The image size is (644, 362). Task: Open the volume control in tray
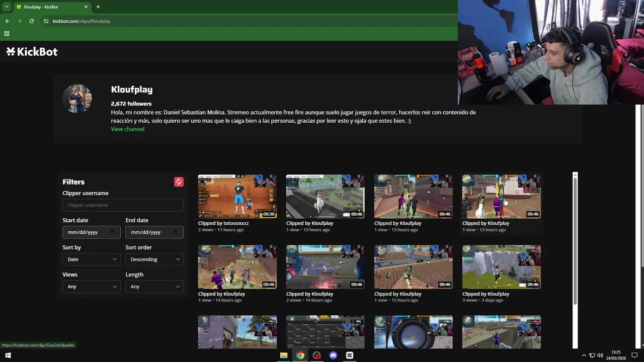600,355
